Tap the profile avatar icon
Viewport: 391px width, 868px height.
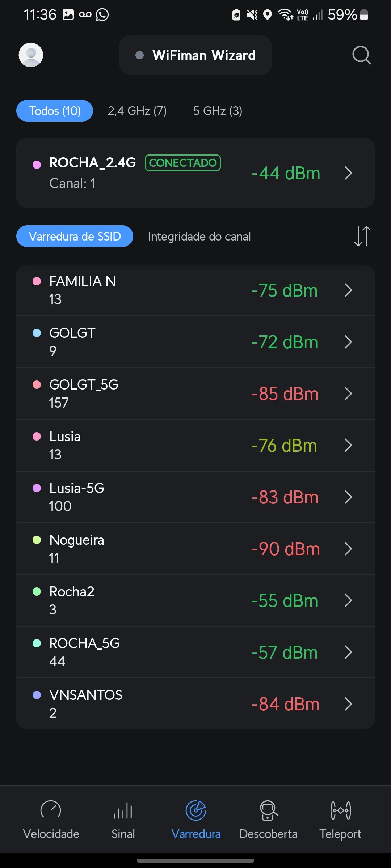click(x=31, y=55)
